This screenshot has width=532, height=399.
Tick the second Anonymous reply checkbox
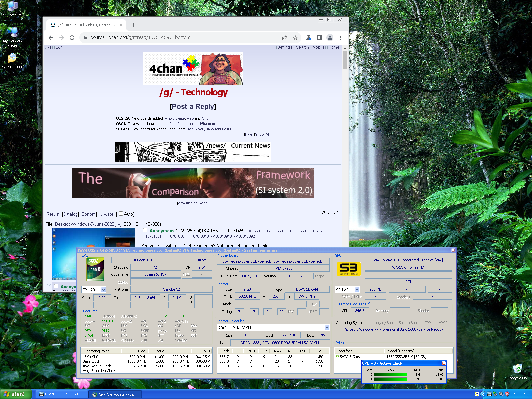pyautogui.click(x=56, y=286)
